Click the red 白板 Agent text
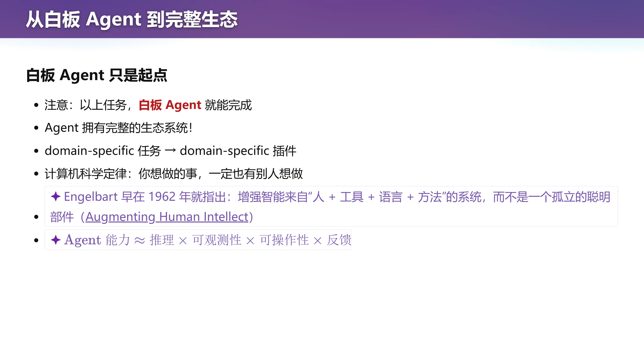This screenshot has height=362, width=644. click(x=170, y=105)
